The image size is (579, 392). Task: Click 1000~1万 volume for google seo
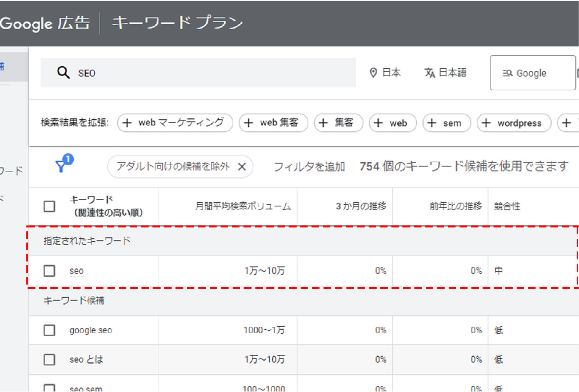(264, 330)
